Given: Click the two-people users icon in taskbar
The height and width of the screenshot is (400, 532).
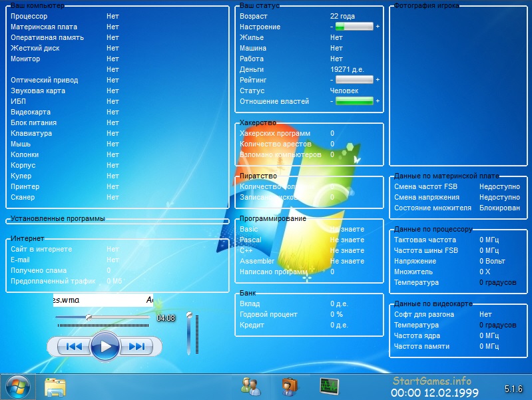Looking at the screenshot, I should 250,386.
